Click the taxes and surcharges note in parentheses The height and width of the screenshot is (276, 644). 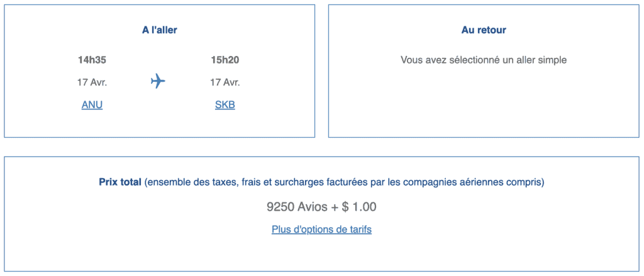344,182
